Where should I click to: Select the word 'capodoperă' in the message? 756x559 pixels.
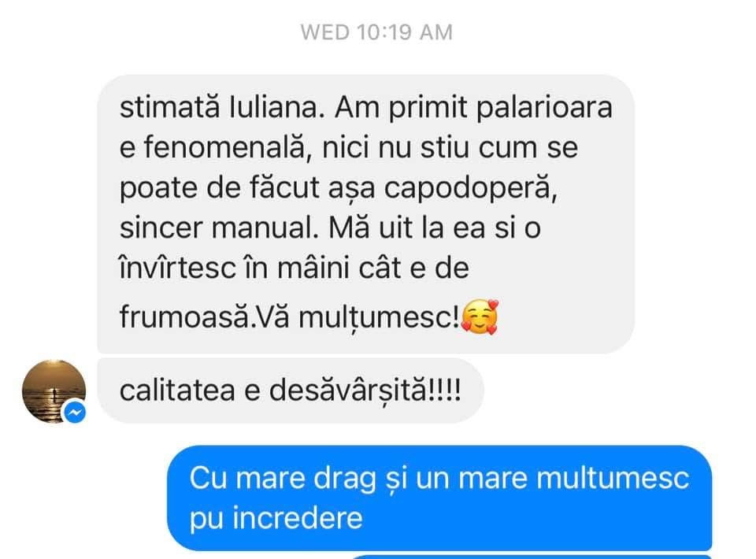click(471, 188)
